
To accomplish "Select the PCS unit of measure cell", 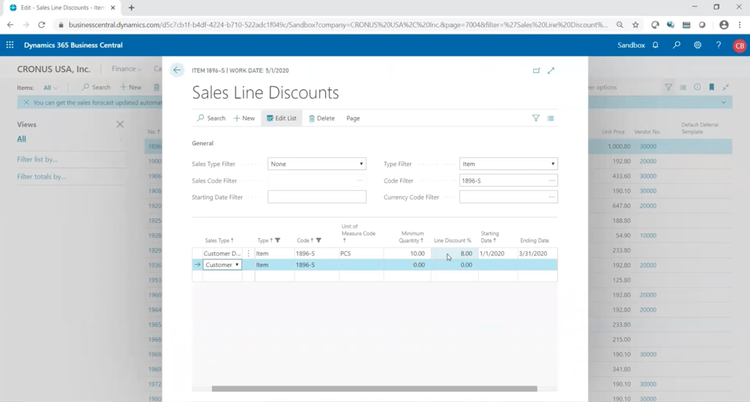I will pos(361,253).
